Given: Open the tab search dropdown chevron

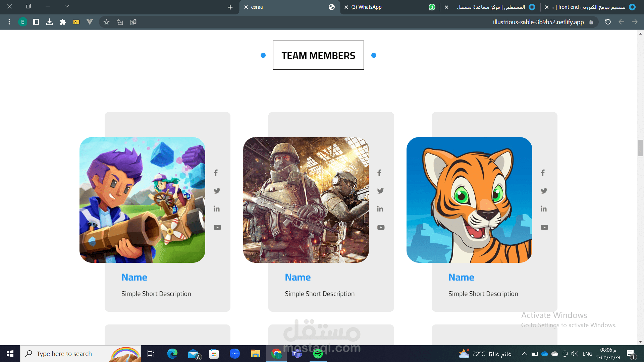Looking at the screenshot, I should click(x=67, y=6).
